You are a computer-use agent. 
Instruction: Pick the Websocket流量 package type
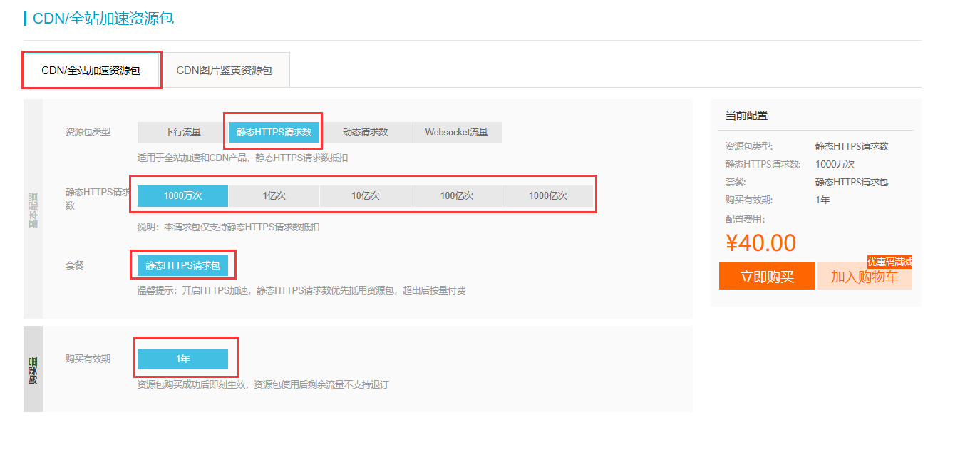click(456, 132)
